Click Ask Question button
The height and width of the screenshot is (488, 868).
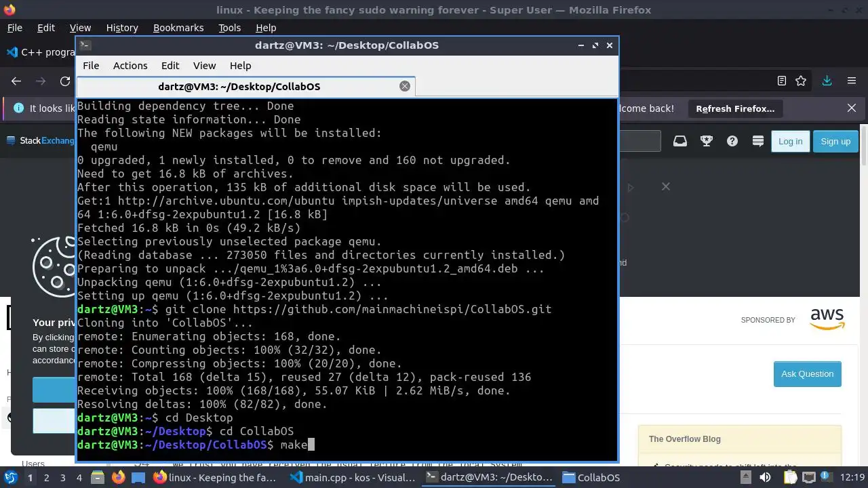pos(807,374)
